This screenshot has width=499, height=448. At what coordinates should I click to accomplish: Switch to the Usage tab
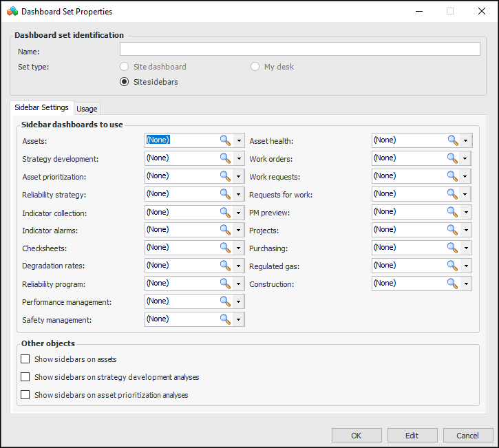click(87, 109)
